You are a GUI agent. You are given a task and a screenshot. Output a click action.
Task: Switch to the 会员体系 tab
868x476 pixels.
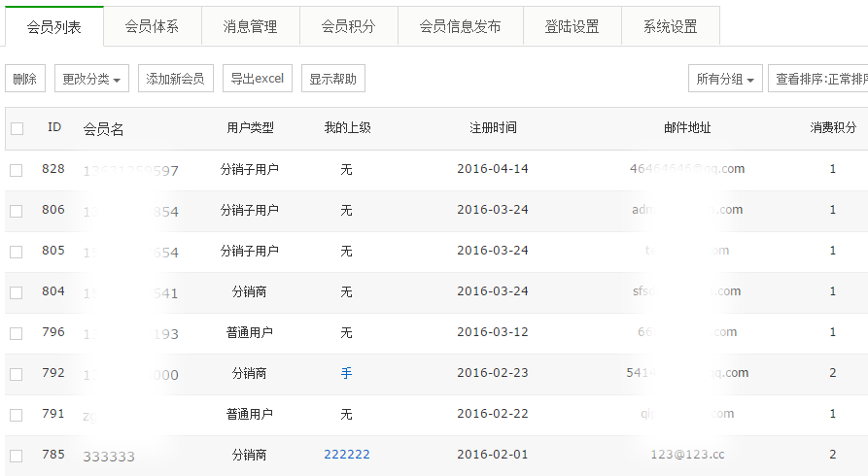[x=152, y=26]
